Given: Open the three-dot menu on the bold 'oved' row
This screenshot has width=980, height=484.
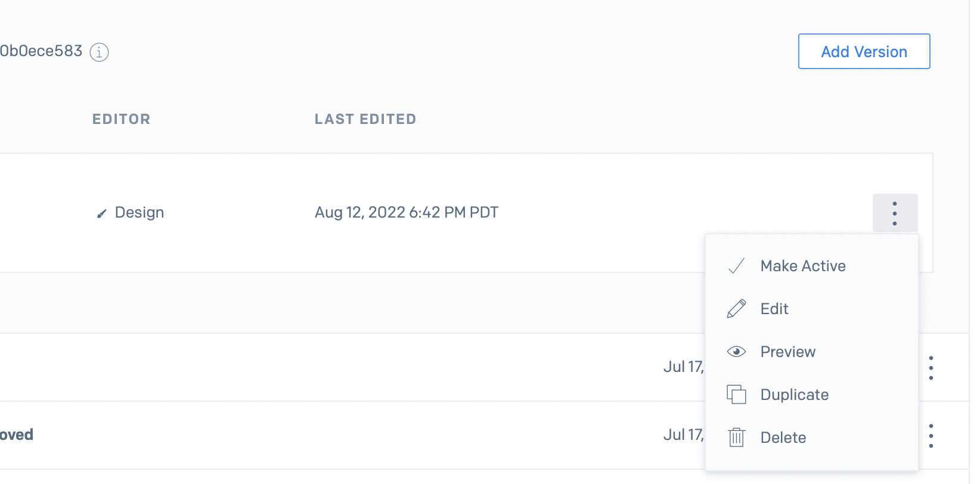Looking at the screenshot, I should (x=931, y=436).
